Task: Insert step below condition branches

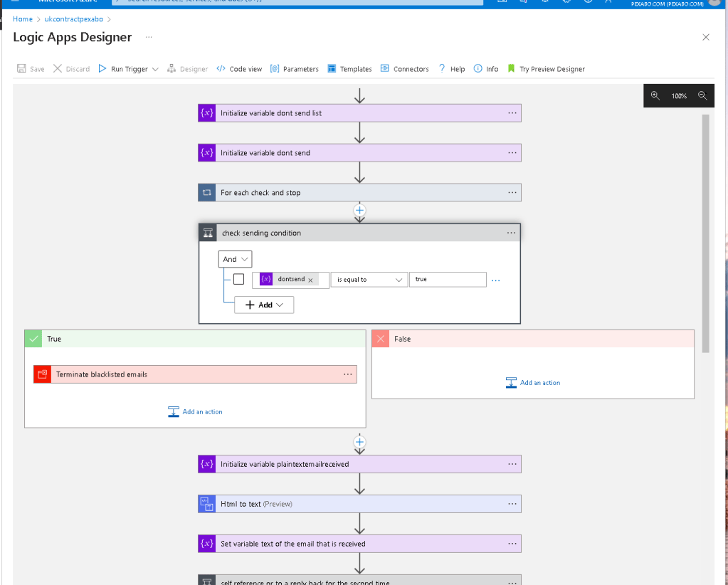Action: [360, 442]
